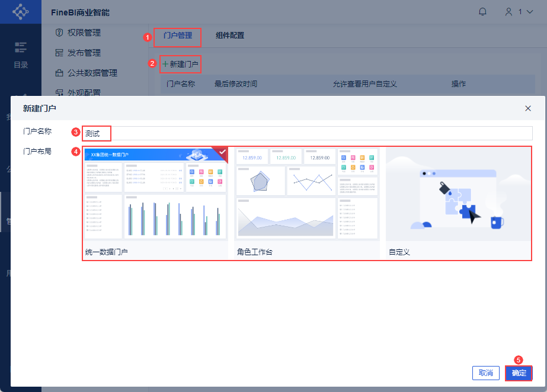Viewport: 547px width, 392px height.
Task: Switch to the 门户管理 tab
Action: tap(178, 35)
